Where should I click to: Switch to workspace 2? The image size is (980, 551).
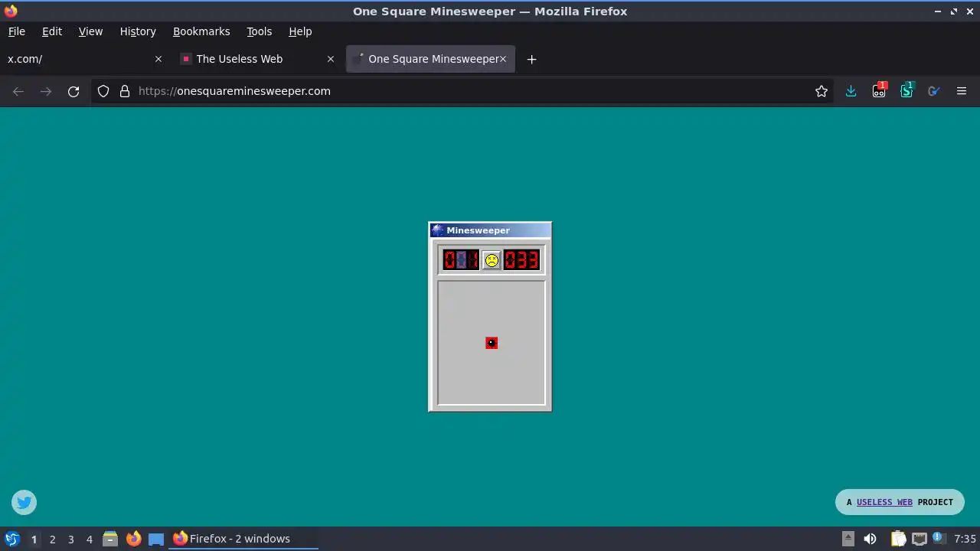point(52,539)
